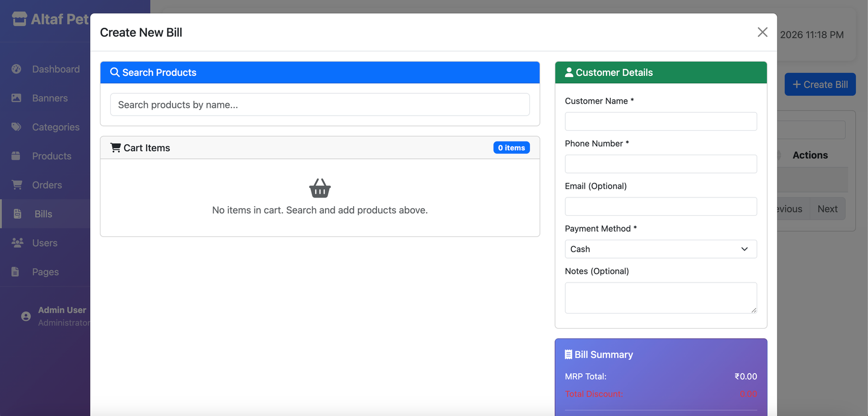
Task: Click the Banners image icon
Action: tap(16, 98)
